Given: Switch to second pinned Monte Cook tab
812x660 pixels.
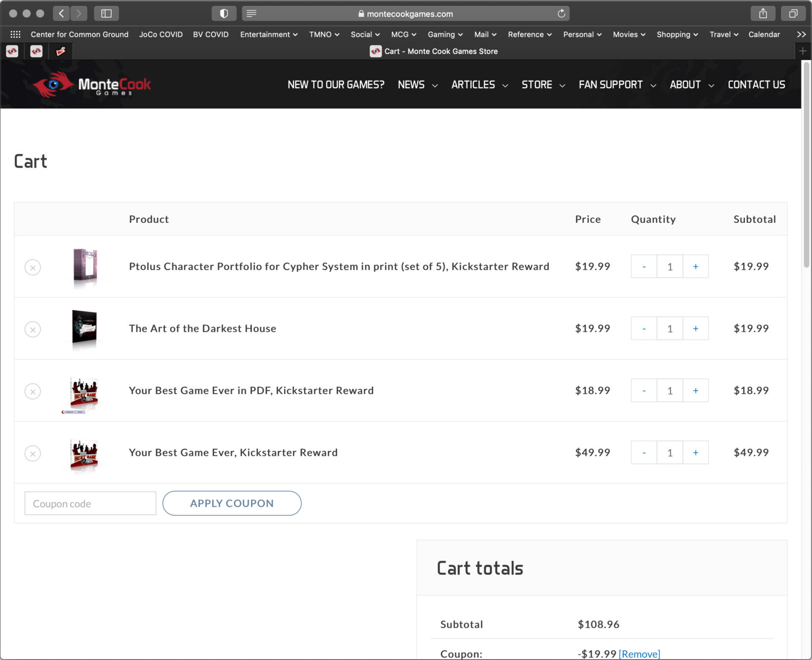Looking at the screenshot, I should click(37, 51).
